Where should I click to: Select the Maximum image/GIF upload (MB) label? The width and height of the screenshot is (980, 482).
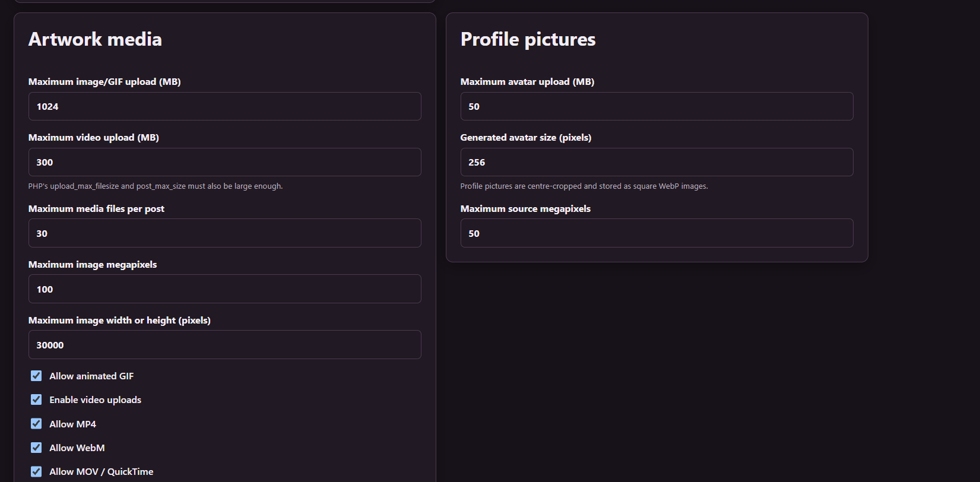coord(104,82)
